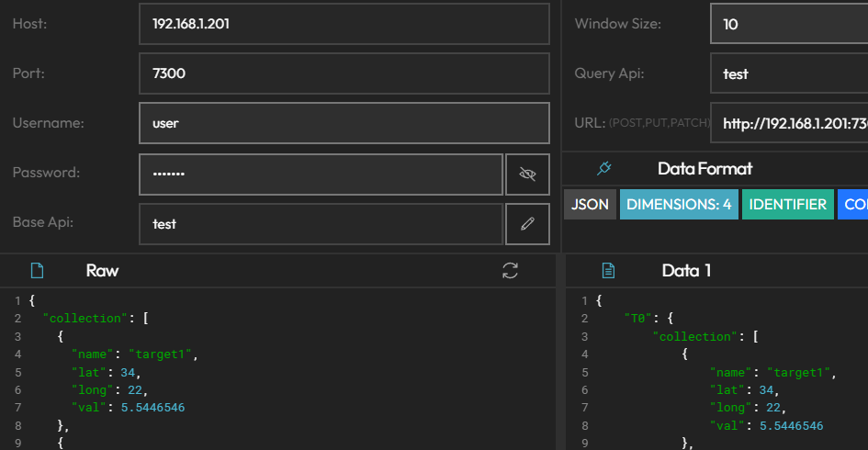868x450 pixels.
Task: Toggle password visibility eye icon
Action: pyautogui.click(x=527, y=174)
